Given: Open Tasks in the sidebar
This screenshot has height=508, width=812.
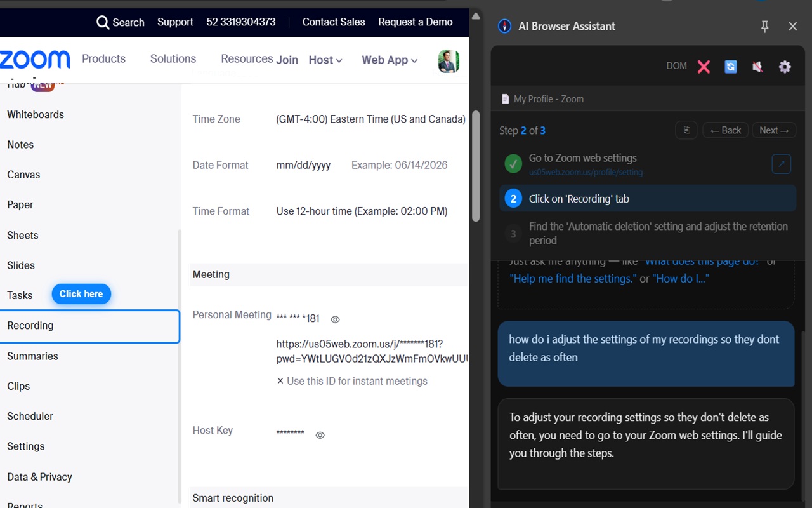Looking at the screenshot, I should [x=20, y=296].
